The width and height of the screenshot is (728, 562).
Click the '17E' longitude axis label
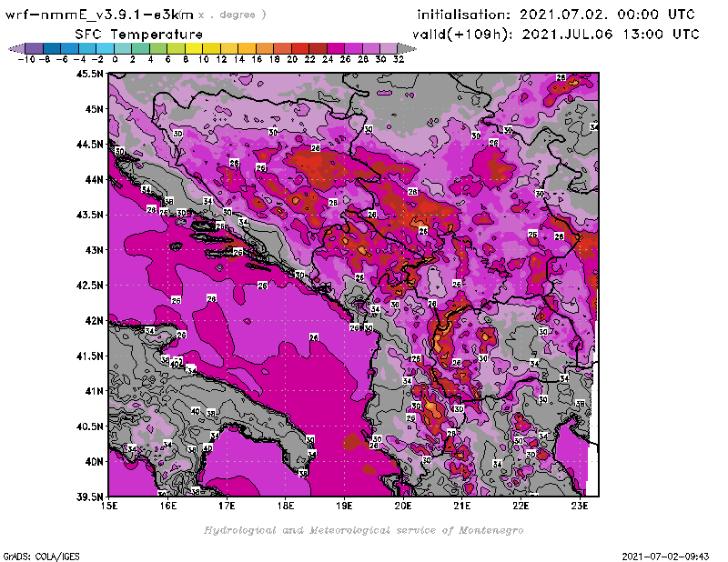[x=227, y=506]
